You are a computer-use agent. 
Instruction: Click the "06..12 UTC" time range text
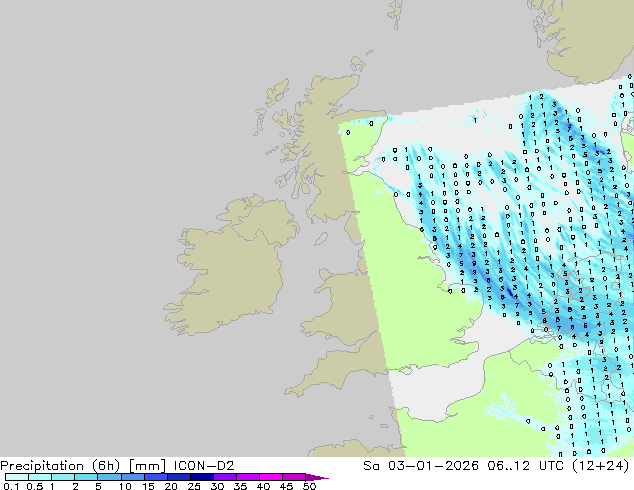tap(527, 466)
